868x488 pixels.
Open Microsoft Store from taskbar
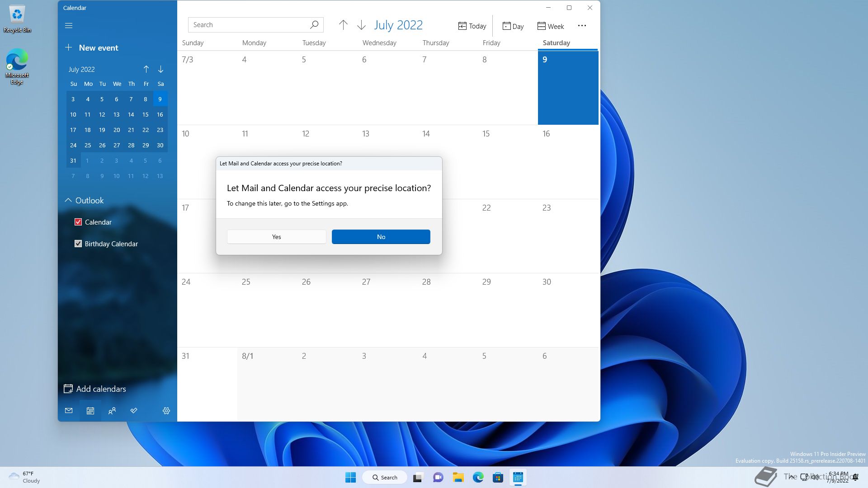tap(498, 477)
